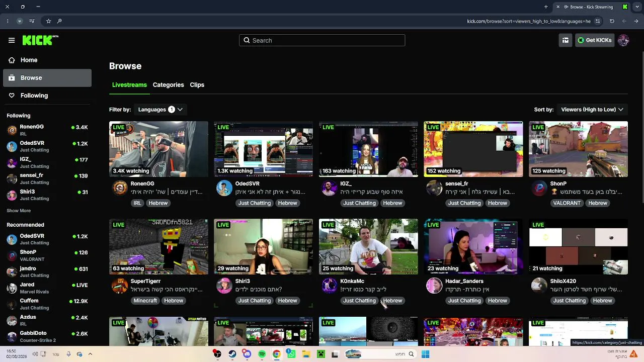This screenshot has height=362, width=644.
Task: Click IGZ_ avatar in the stream grid
Action: (330, 188)
